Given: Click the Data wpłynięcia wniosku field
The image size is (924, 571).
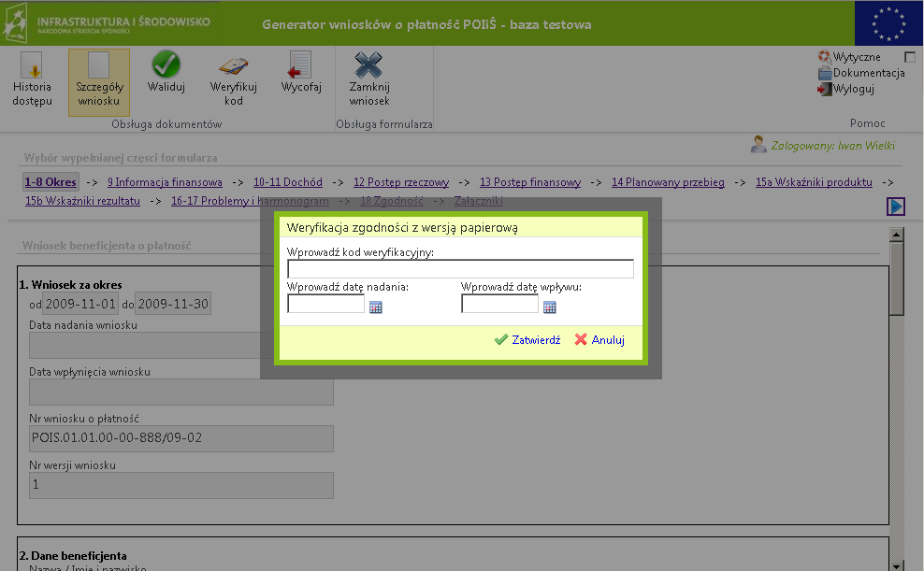Looking at the screenshot, I should click(x=181, y=393).
